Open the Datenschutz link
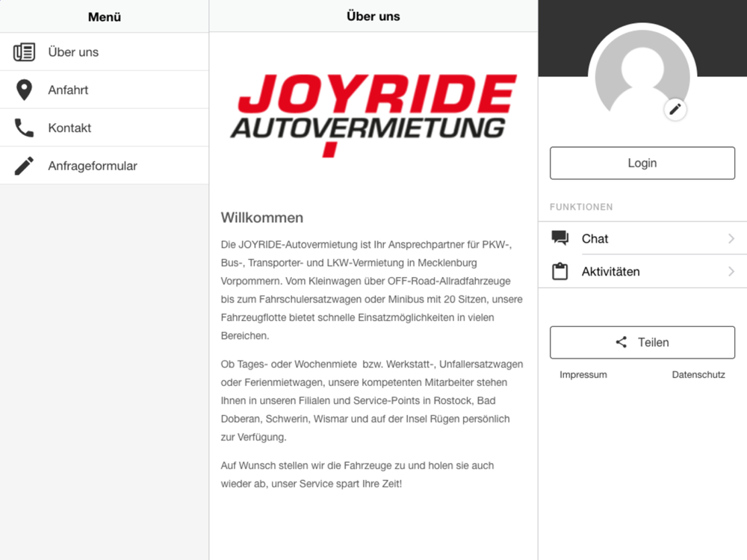Viewport: 747px width, 560px height. point(698,375)
